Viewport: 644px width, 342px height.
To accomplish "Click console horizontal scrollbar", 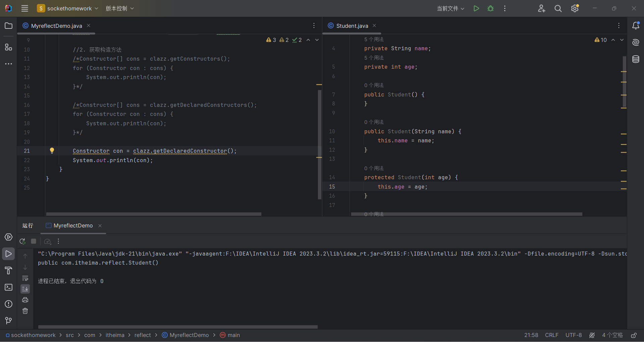I will (x=178, y=327).
